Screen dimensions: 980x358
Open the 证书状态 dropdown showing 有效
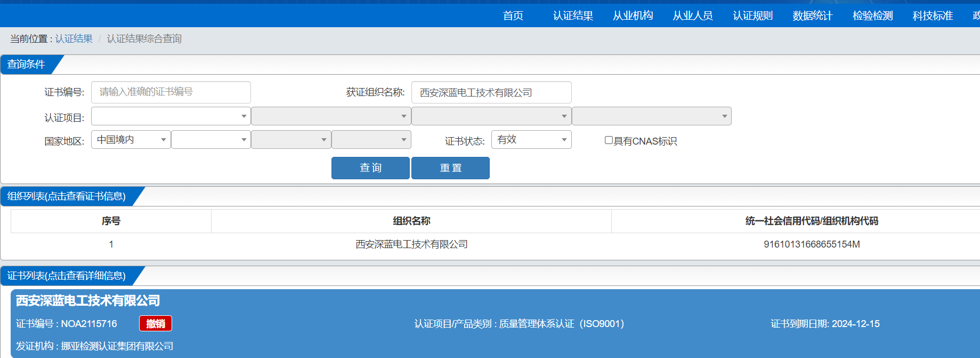tap(531, 139)
